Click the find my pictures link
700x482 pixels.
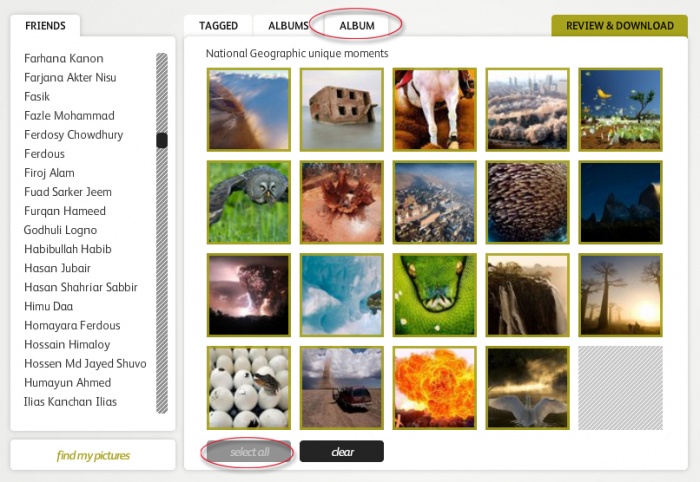pos(93,455)
